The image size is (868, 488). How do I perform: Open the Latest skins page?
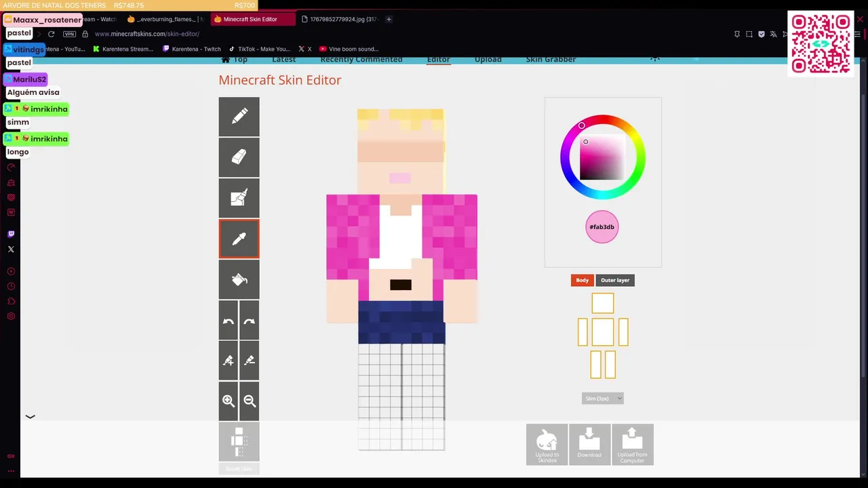pos(283,60)
